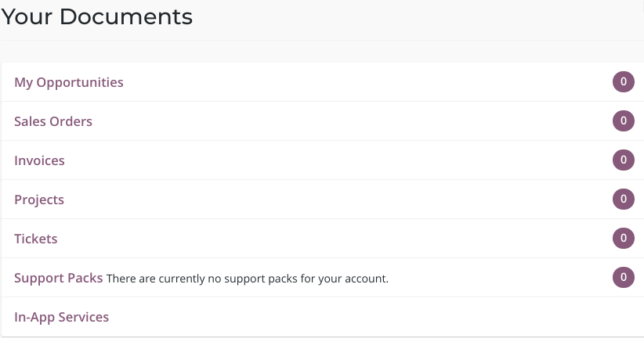The height and width of the screenshot is (338, 644).
Task: Open the Projects link
Action: click(x=39, y=200)
